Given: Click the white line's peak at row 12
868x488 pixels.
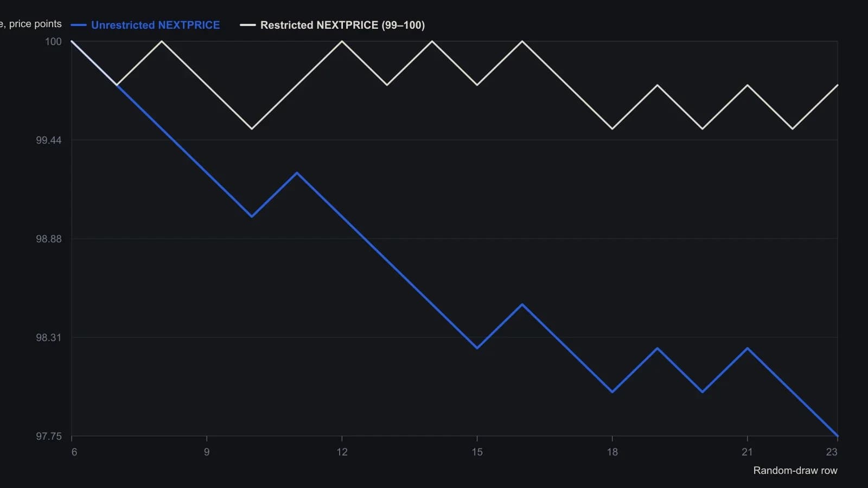Looking at the screenshot, I should pos(342,41).
